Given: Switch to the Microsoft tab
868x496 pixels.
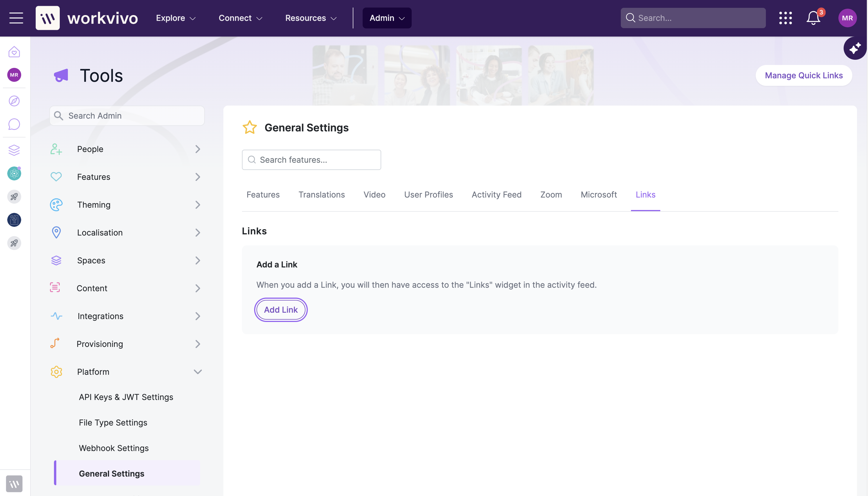Looking at the screenshot, I should click(x=598, y=195).
